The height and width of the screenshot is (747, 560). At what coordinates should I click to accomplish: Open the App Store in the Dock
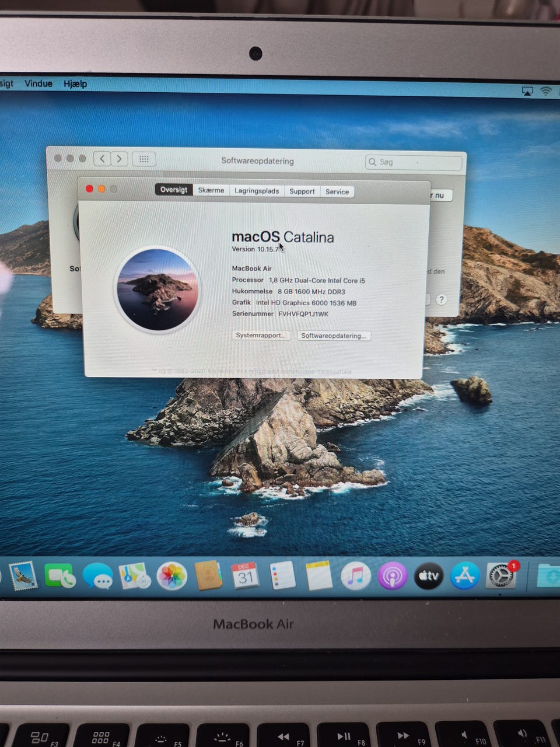coord(465,576)
